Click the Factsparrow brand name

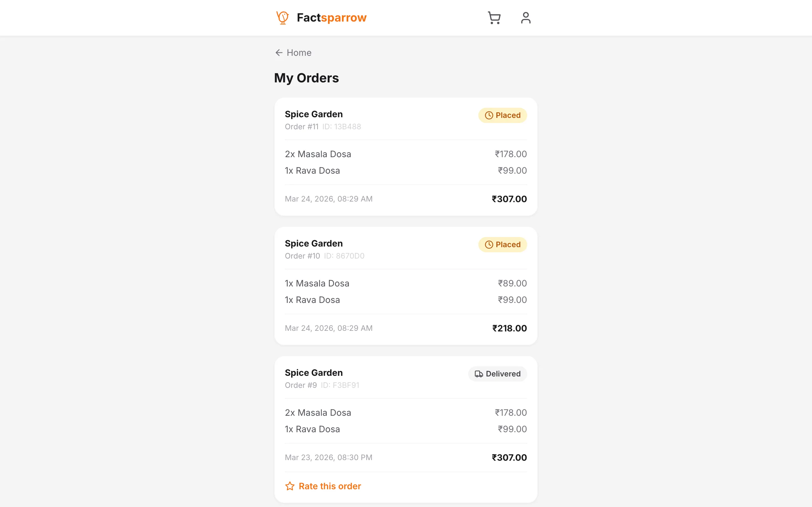(331, 18)
